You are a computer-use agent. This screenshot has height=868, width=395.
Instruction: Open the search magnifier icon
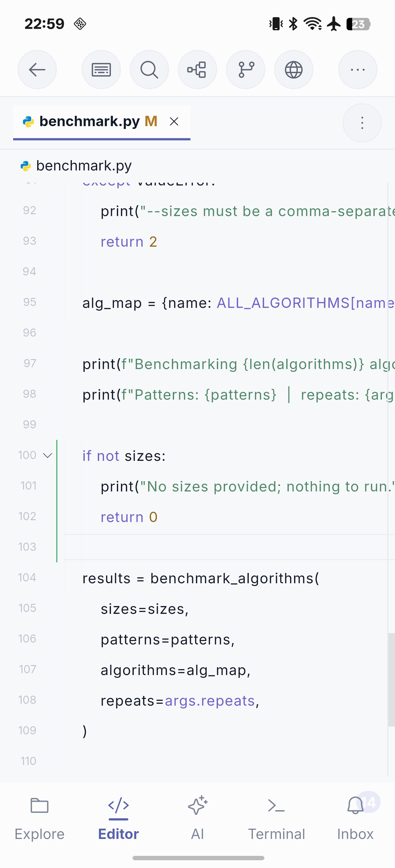tap(149, 70)
